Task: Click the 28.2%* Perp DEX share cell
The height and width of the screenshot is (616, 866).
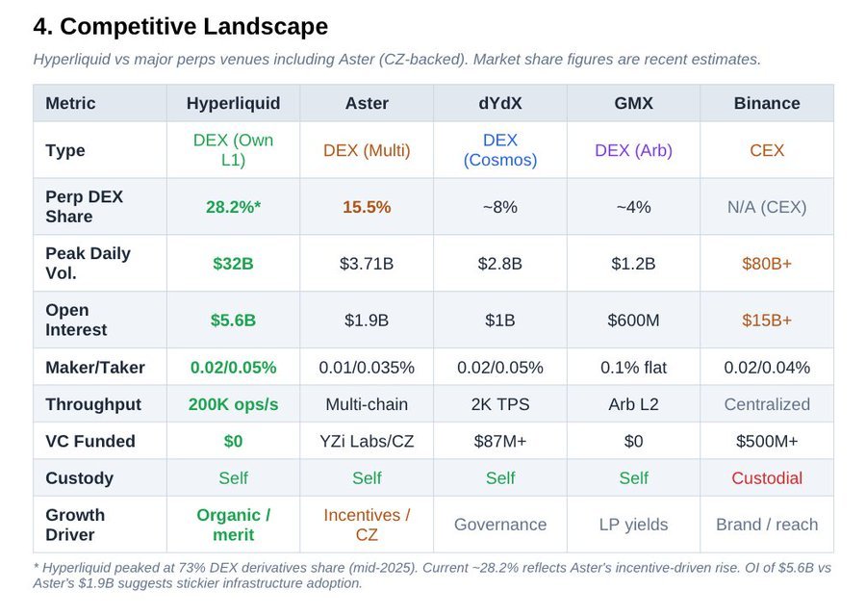Action: tap(233, 207)
